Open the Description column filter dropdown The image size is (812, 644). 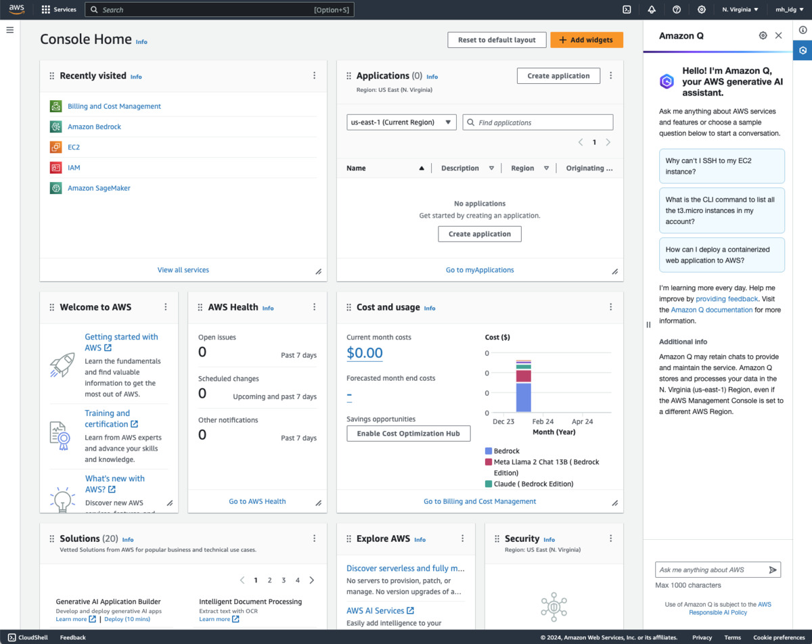coord(492,167)
